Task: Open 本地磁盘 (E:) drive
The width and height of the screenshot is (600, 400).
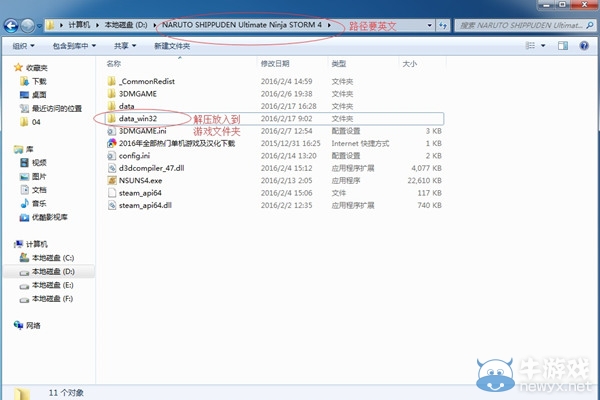Action: coord(52,285)
